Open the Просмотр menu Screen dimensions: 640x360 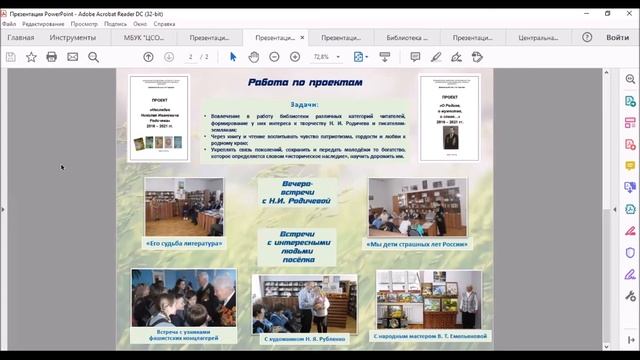tap(84, 24)
